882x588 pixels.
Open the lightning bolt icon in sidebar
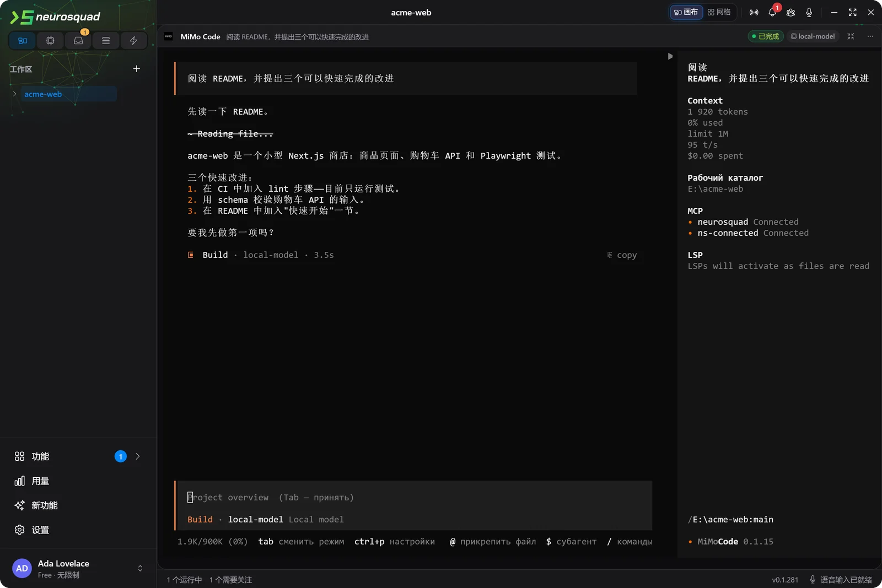tap(133, 40)
